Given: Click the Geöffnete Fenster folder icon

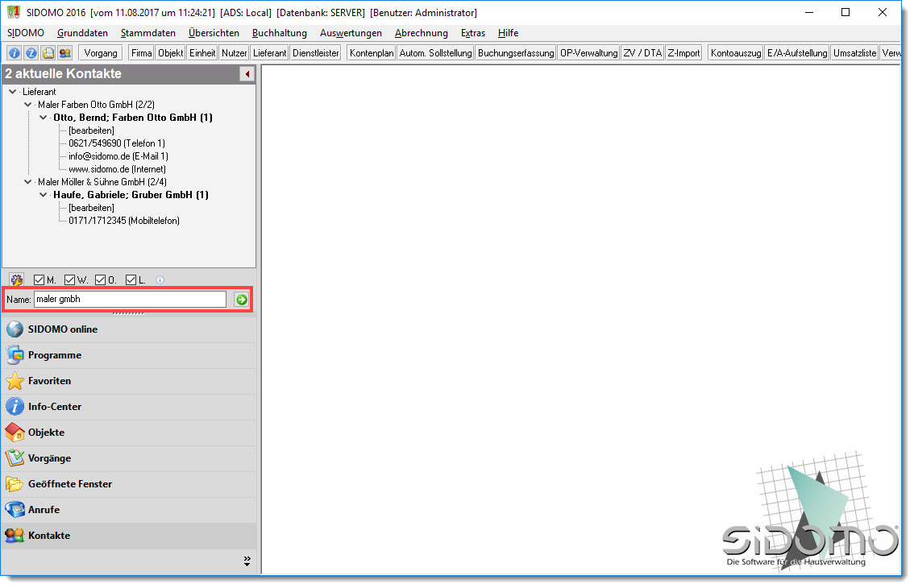Looking at the screenshot, I should coord(15,483).
